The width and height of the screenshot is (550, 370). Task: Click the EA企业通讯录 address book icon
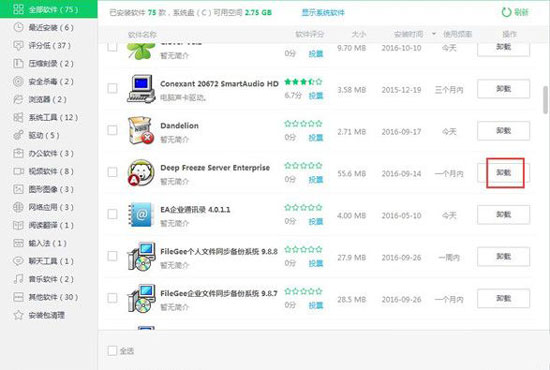pyautogui.click(x=141, y=214)
